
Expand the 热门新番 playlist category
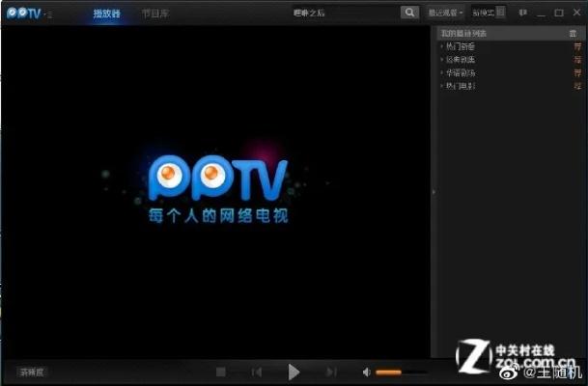tap(459, 45)
